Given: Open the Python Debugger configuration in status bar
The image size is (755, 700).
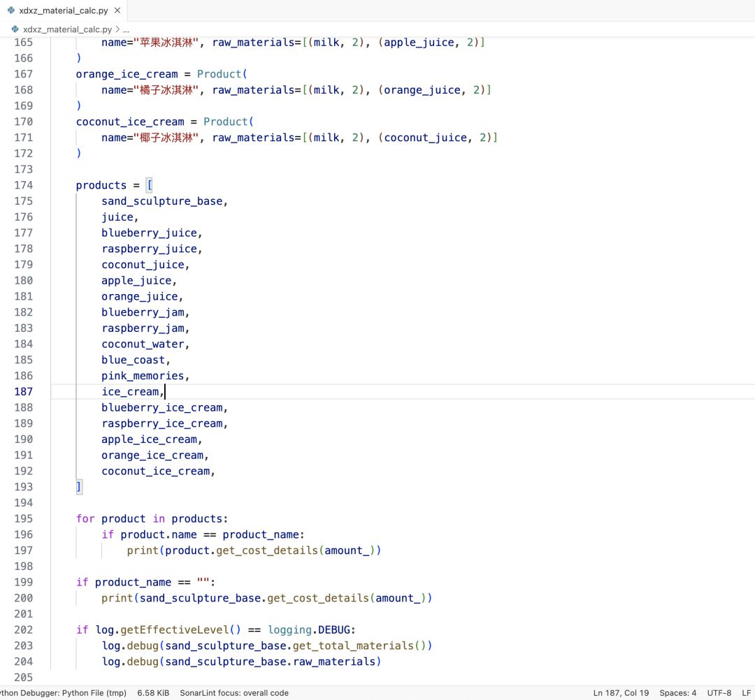Looking at the screenshot, I should [63, 693].
